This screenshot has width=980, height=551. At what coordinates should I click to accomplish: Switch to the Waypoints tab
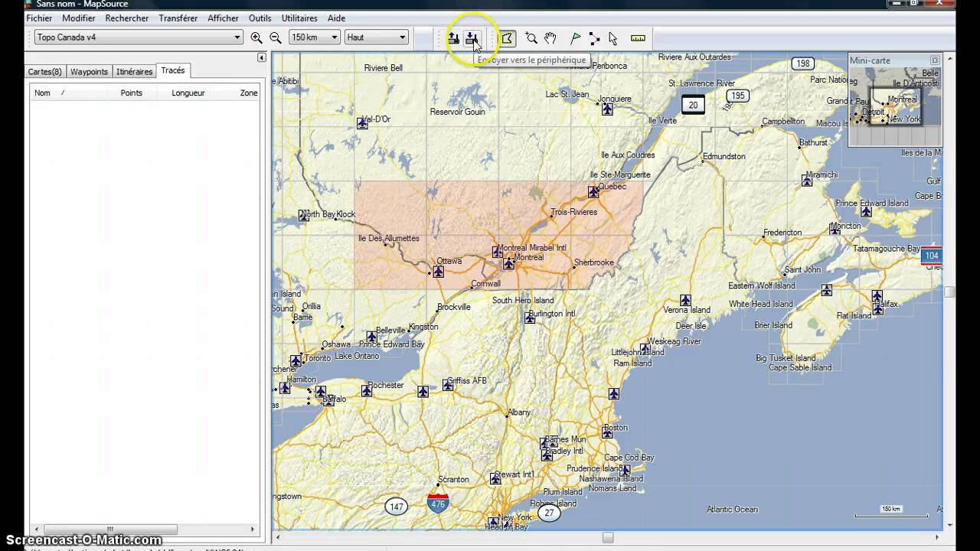tap(89, 72)
